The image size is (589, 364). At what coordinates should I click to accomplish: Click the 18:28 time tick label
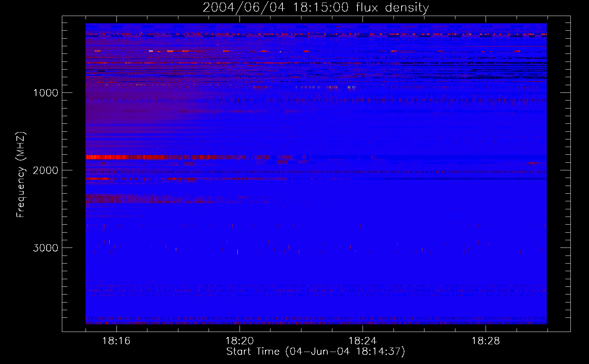tap(486, 341)
